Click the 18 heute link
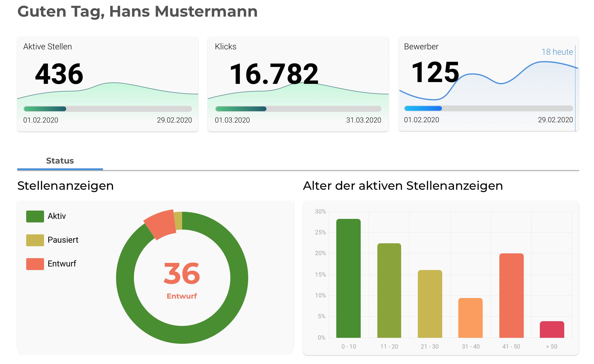This screenshot has width=594, height=364. coord(557,52)
